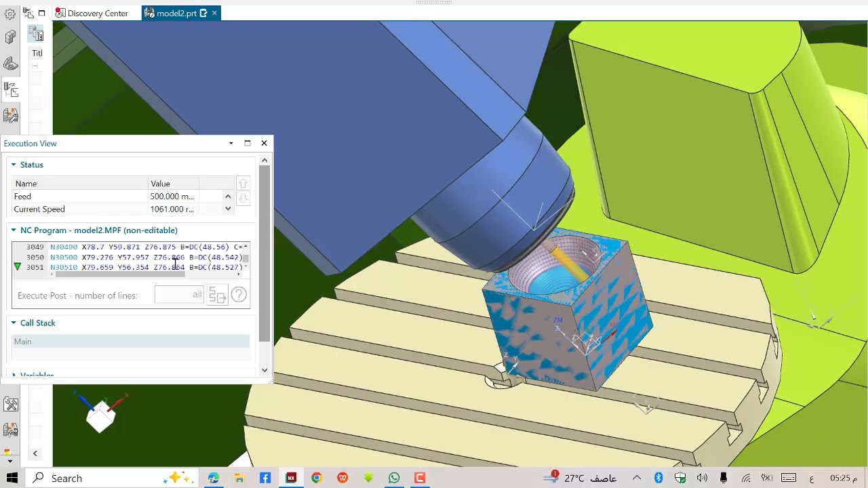Open the Execute Post help question icon
Screen dimensions: 868x488
[239, 295]
